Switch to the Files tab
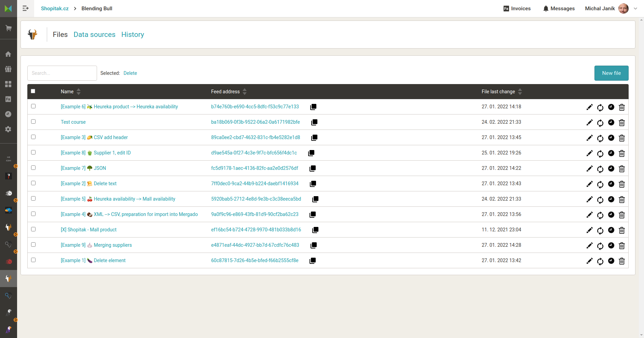Viewport: 644px width, 338px height. 60,35
